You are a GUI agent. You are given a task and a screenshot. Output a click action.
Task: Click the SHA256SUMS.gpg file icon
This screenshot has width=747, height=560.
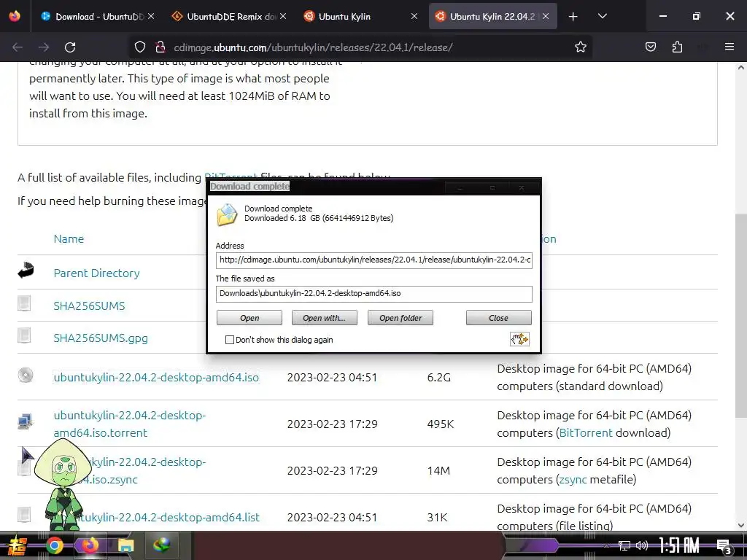[24, 335]
